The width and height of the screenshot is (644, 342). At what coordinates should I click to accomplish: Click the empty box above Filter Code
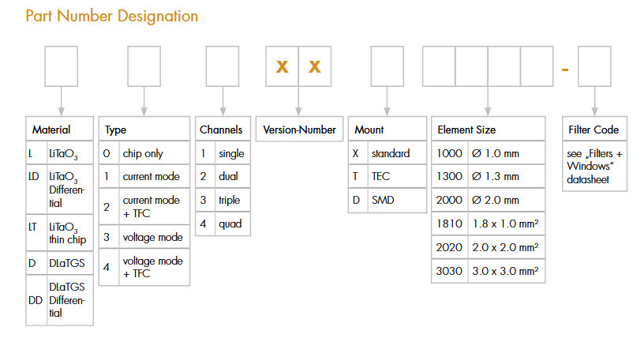tap(594, 66)
